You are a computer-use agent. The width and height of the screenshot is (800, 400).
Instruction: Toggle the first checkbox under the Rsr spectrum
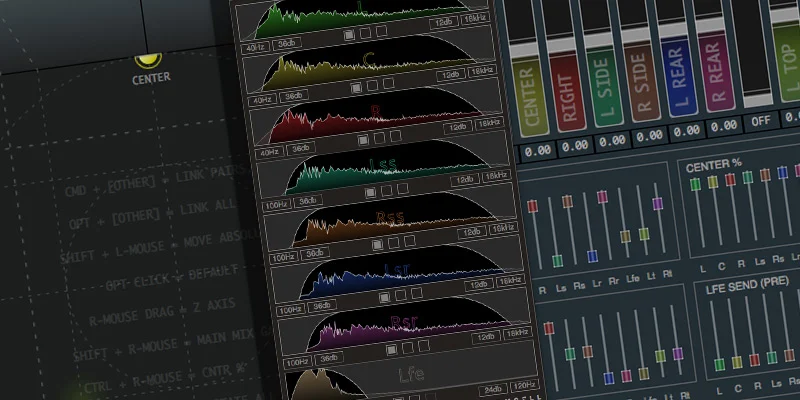pyautogui.click(x=391, y=349)
